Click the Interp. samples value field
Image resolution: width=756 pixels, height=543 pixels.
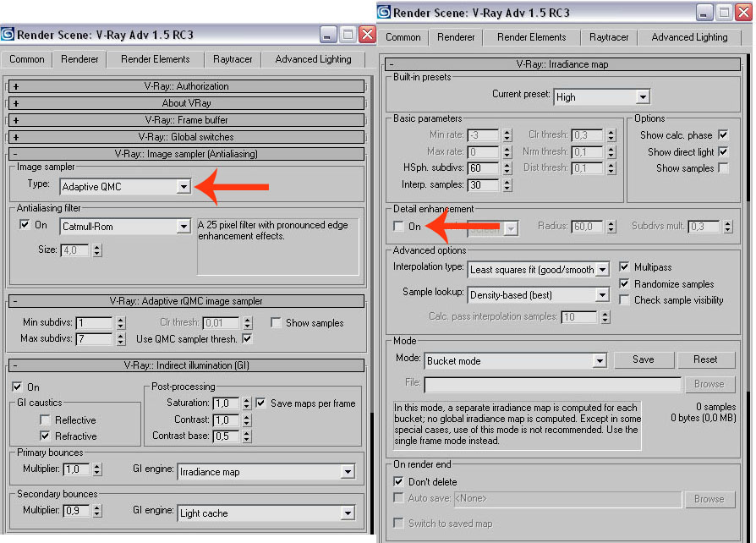(483, 184)
